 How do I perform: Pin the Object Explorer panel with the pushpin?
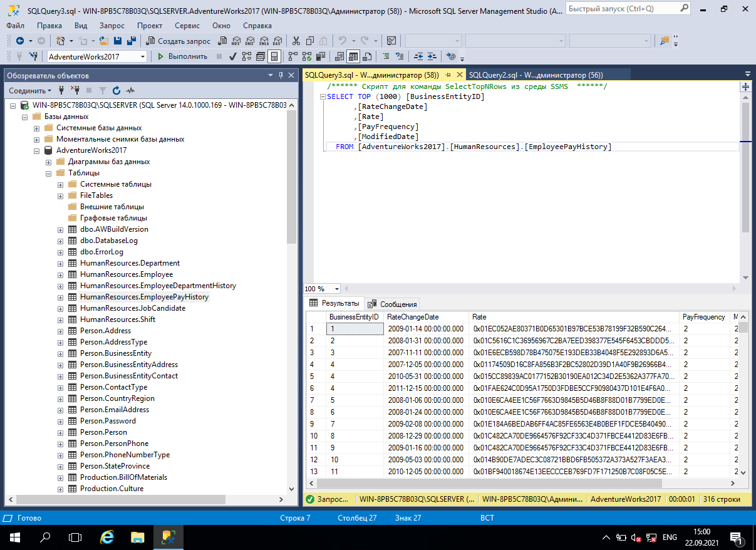pyautogui.click(x=280, y=76)
